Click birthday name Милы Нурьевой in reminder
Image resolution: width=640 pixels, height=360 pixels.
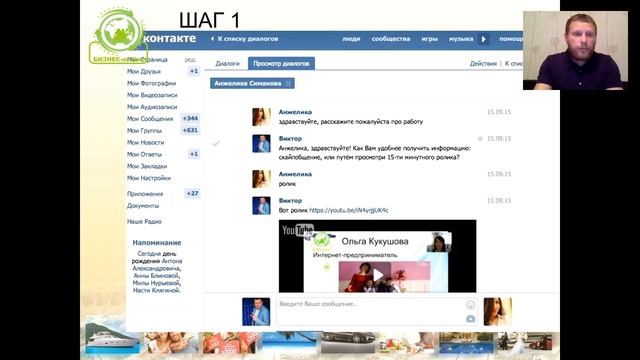[x=156, y=283]
